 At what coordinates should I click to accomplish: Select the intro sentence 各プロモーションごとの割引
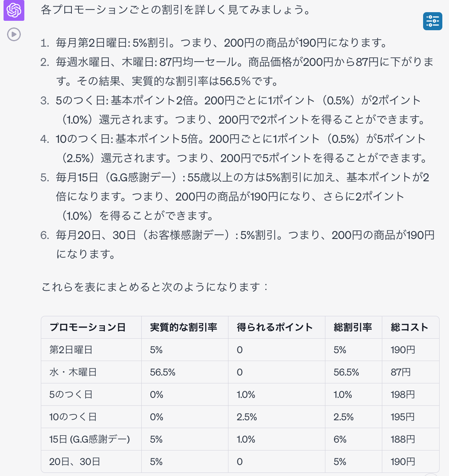(x=176, y=10)
